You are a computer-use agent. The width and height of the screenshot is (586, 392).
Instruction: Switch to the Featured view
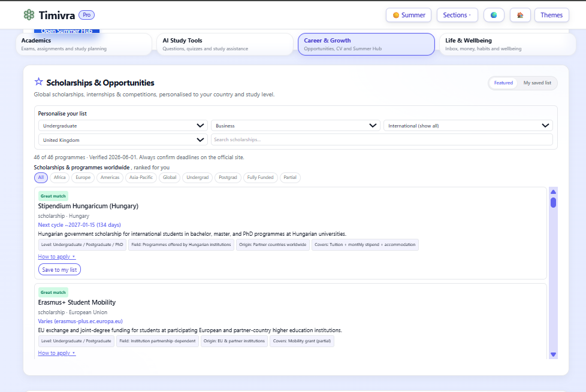tap(503, 83)
